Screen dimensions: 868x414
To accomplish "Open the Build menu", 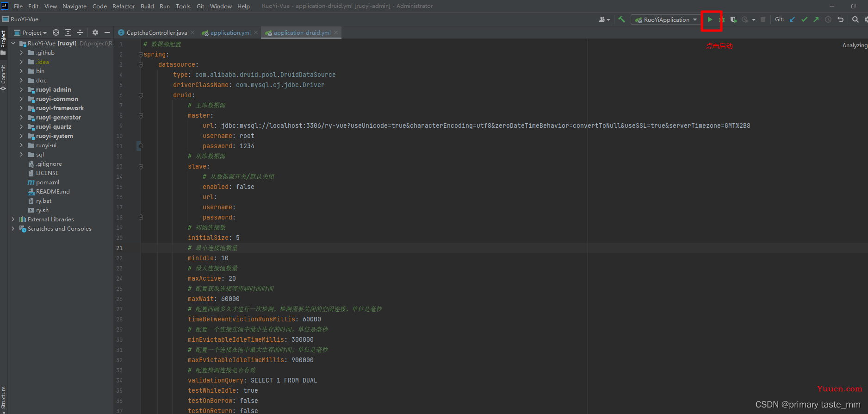I will [x=147, y=6].
